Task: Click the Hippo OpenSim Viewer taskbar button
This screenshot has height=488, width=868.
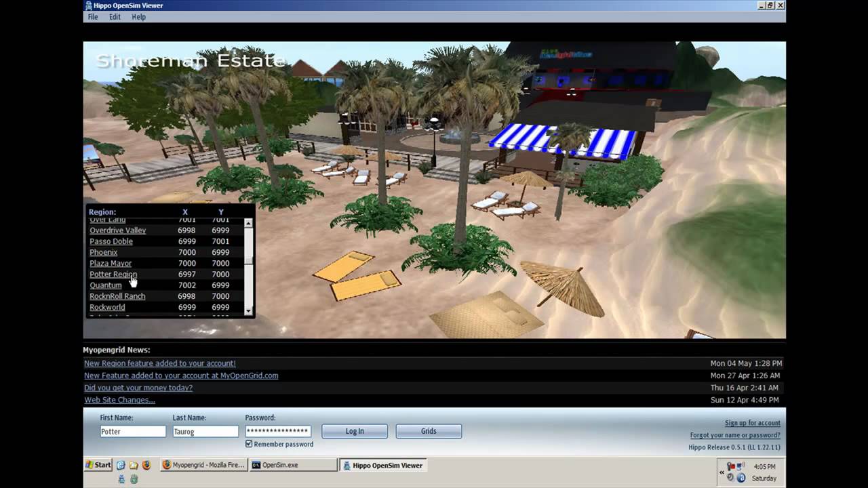Action: [383, 465]
